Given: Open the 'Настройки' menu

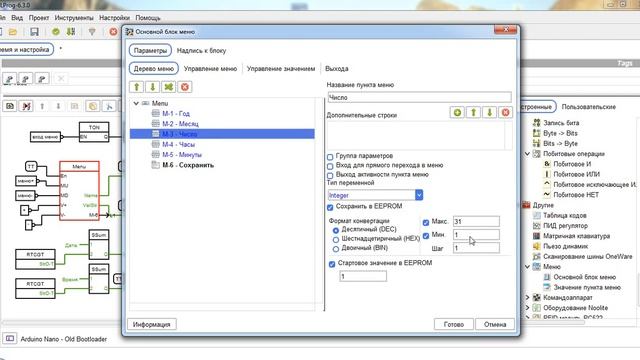Looking at the screenshot, I should pos(114,18).
